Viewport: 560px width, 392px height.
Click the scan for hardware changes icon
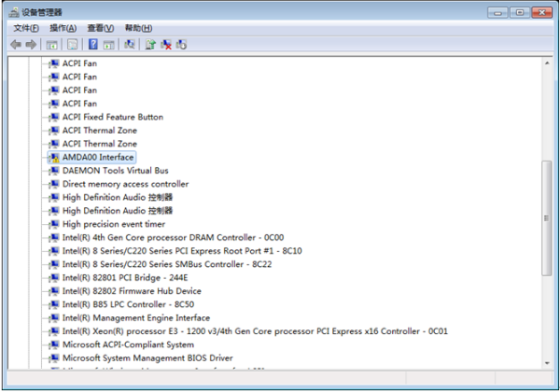pos(129,44)
